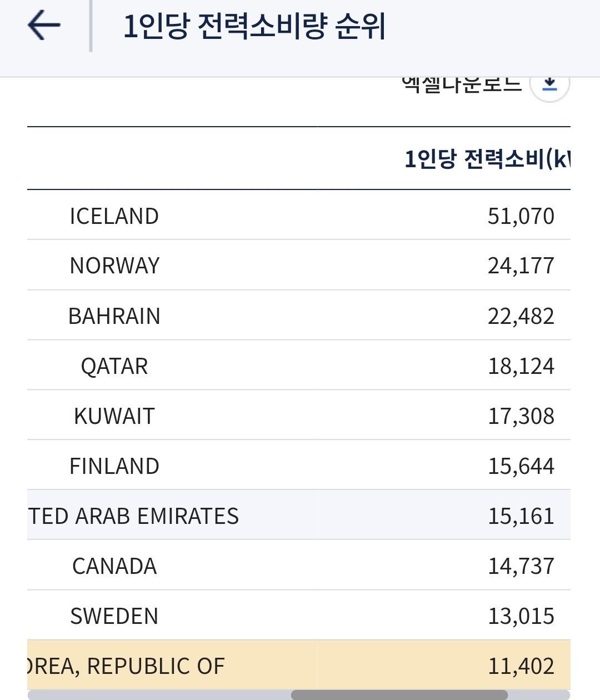Viewport: 600px width, 700px height.
Task: Click the horizontal scrollbar thumb
Action: point(399,695)
